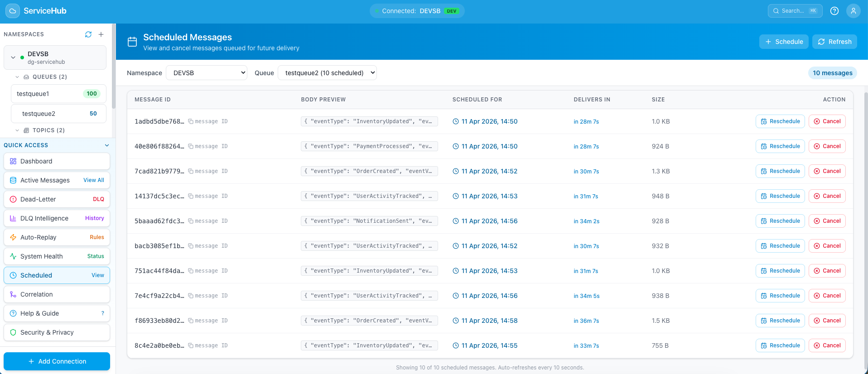868x374 pixels.
Task: Reschedule message 7cad821b9779
Action: click(x=780, y=171)
